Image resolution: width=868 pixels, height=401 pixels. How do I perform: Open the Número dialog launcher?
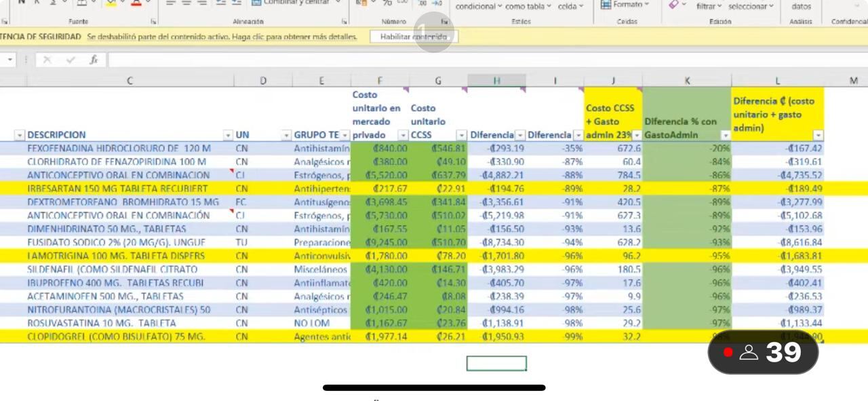[445, 22]
